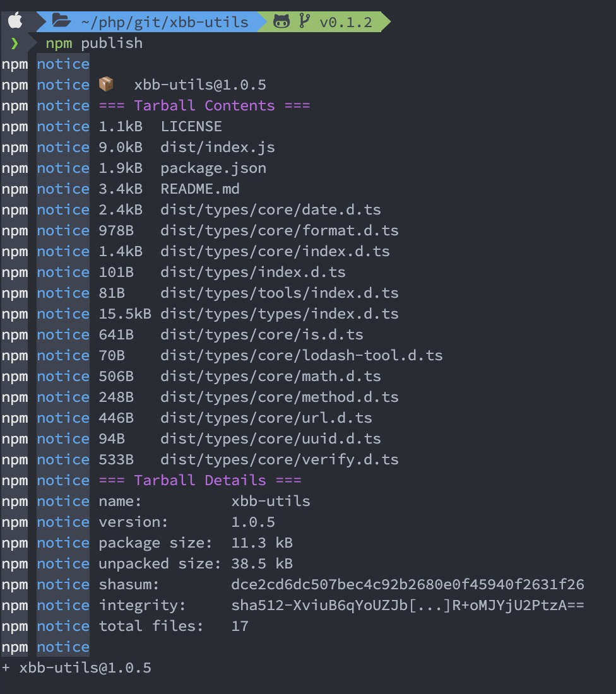This screenshot has width=616, height=694.
Task: Select the ~/php/git/xbb-utils path segment
Action: click(x=164, y=22)
